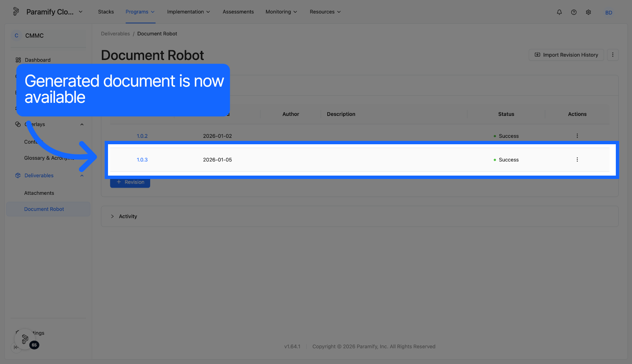Open the notifications bell

click(559, 12)
